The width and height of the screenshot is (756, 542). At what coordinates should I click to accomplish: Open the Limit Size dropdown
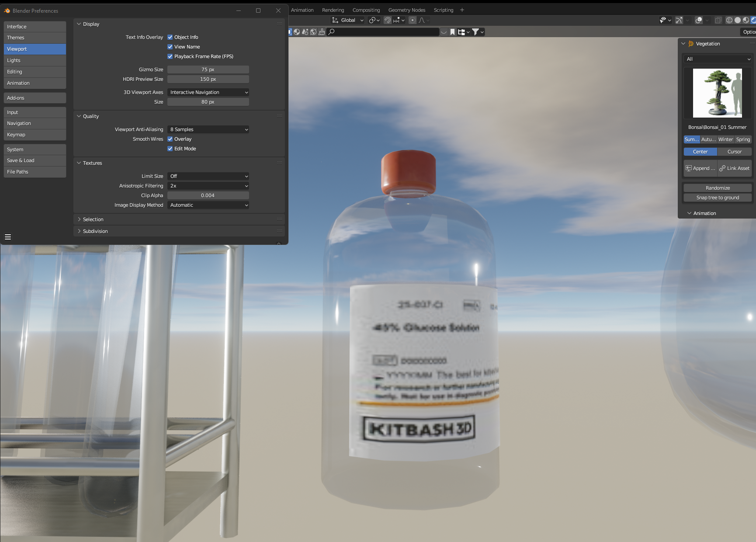point(208,176)
